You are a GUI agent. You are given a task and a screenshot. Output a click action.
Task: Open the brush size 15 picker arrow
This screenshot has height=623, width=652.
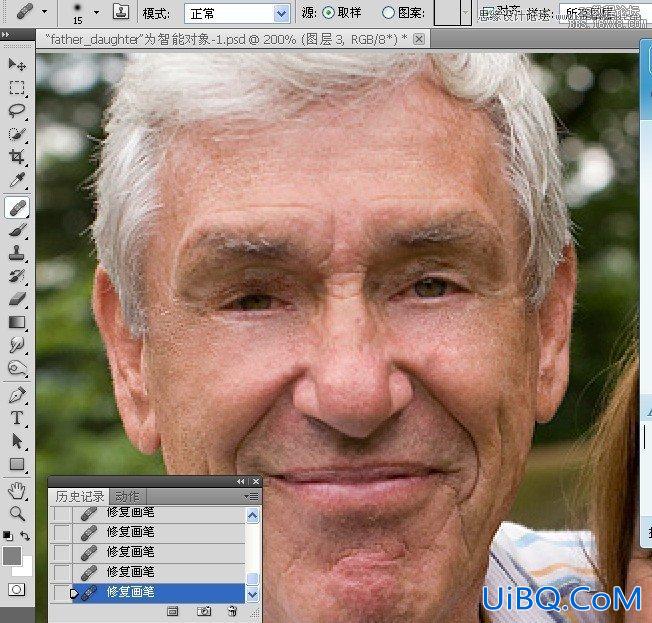tap(96, 12)
